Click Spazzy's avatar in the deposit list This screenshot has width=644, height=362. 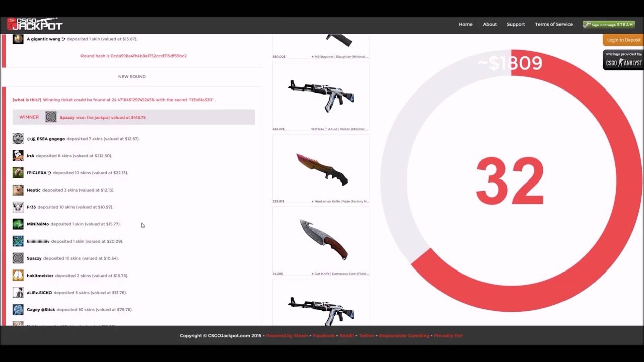click(x=18, y=258)
